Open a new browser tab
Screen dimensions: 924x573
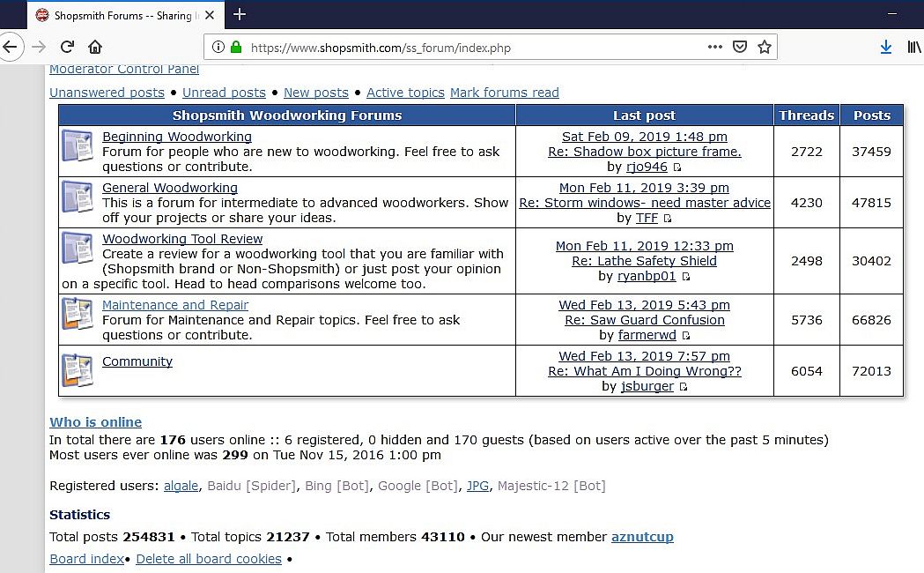point(240,15)
